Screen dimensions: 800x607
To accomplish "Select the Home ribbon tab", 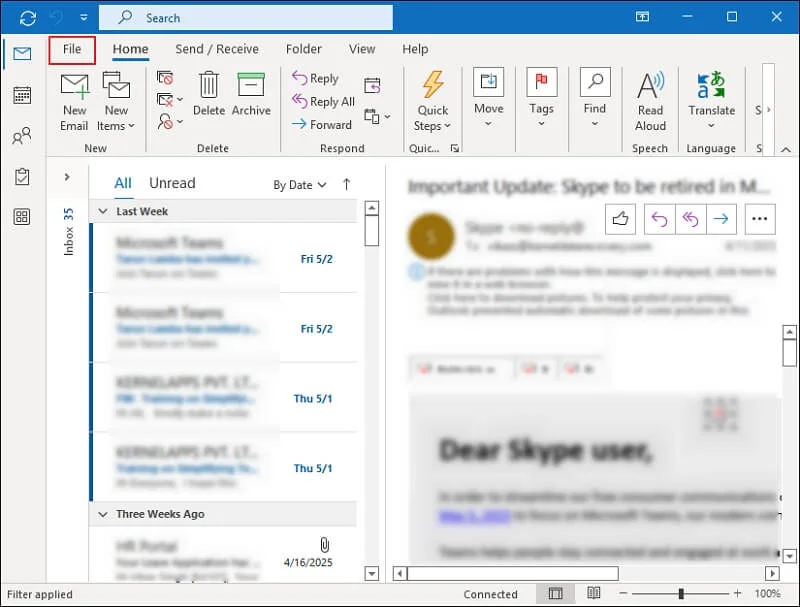I will pyautogui.click(x=131, y=49).
